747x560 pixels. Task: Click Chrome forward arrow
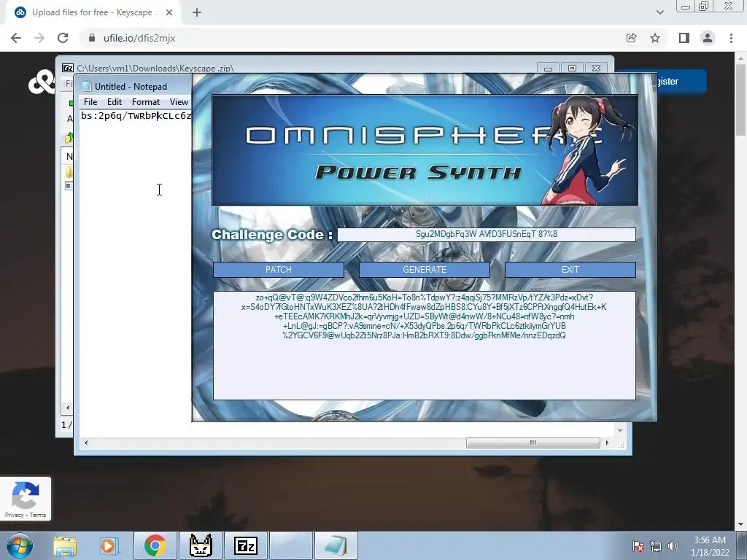(39, 38)
